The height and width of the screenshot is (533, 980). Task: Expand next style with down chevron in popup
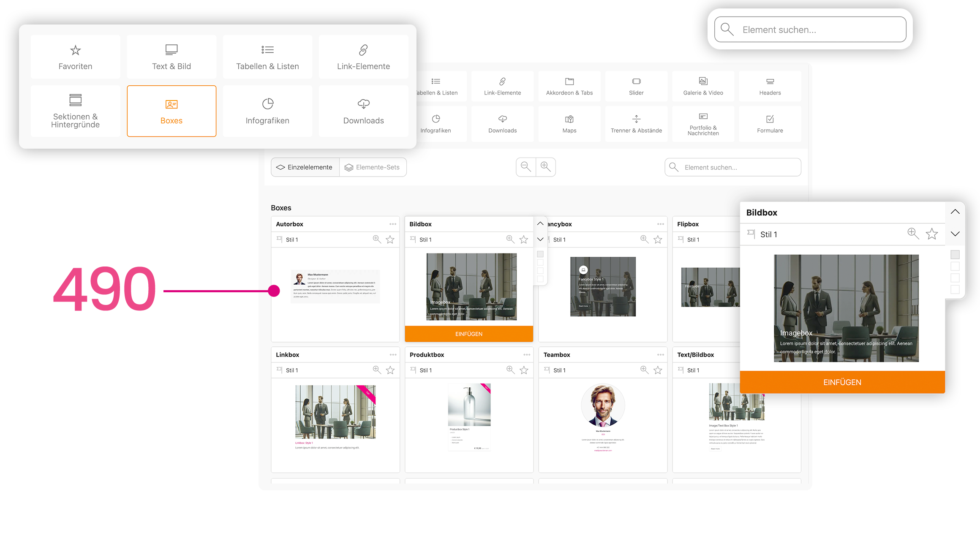(955, 234)
